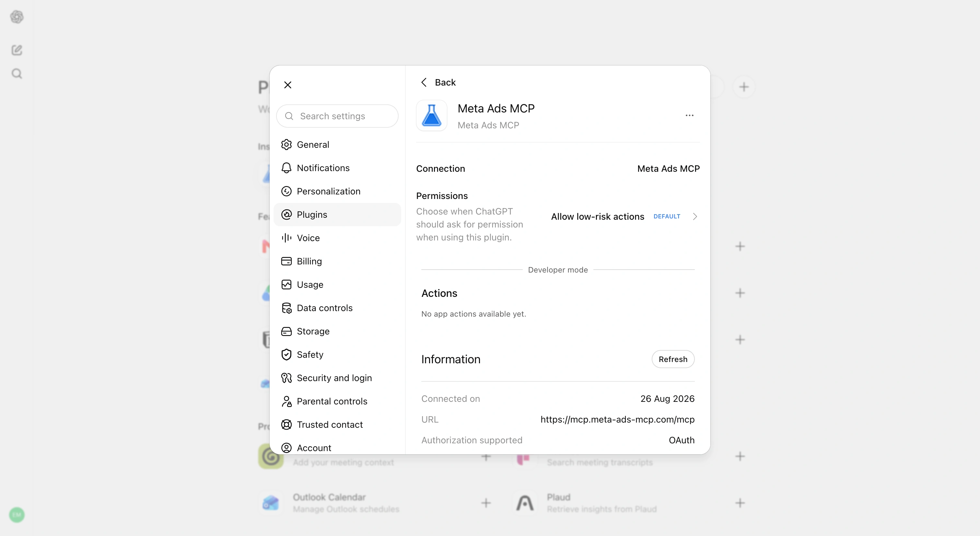The height and width of the screenshot is (536, 980).
Task: Add the Outlook Calendar plugin with plus
Action: pos(486,503)
